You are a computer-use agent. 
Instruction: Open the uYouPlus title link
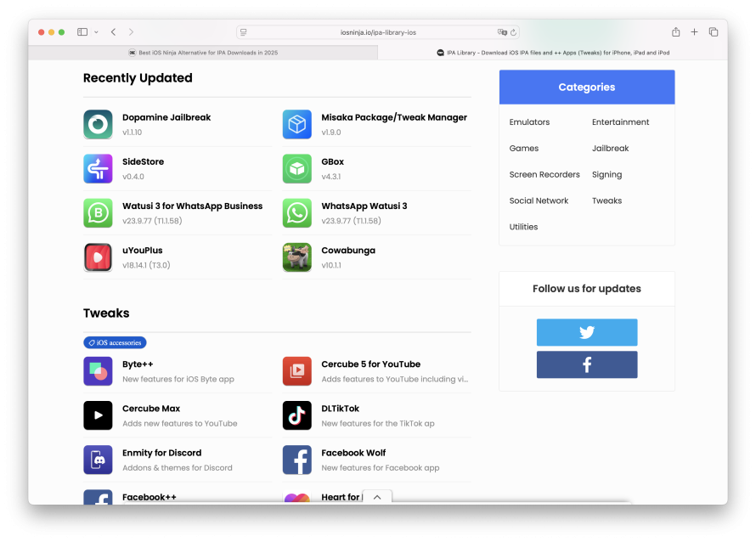tap(142, 251)
